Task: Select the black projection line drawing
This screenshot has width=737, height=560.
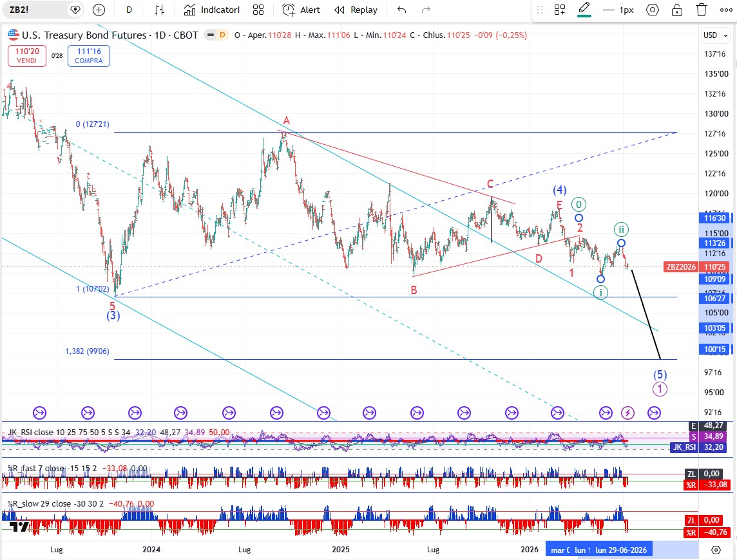Action: [x=646, y=315]
